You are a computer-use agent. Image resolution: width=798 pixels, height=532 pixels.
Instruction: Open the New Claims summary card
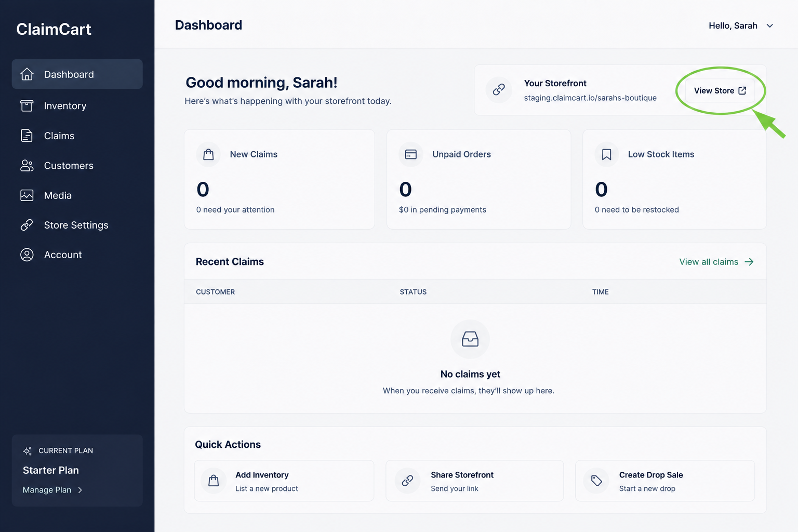click(280, 179)
